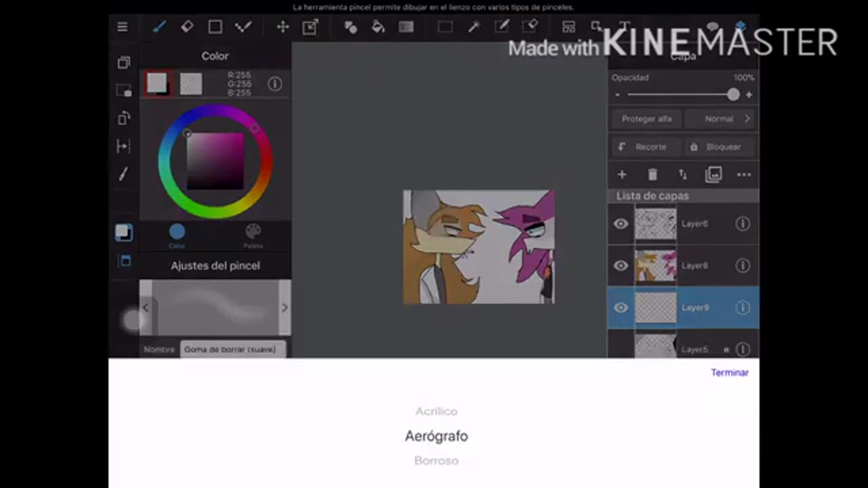This screenshot has width=868, height=488.
Task: Tap the flip horizontal icon in sidebar
Action: click(123, 146)
